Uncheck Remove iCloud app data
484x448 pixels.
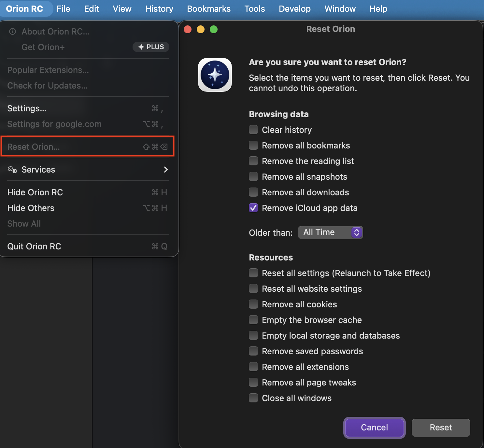253,208
